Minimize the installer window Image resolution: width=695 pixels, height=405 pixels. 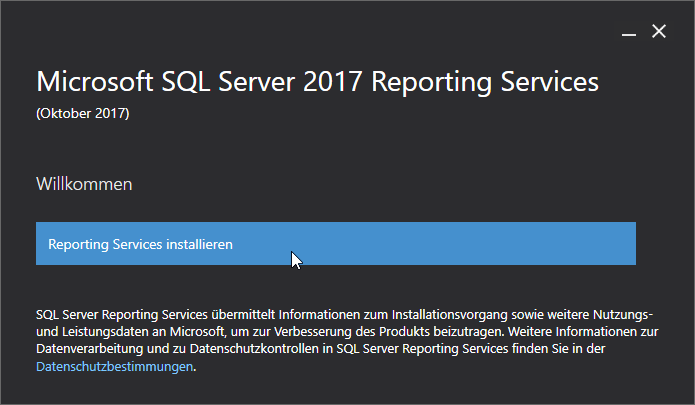tap(629, 33)
